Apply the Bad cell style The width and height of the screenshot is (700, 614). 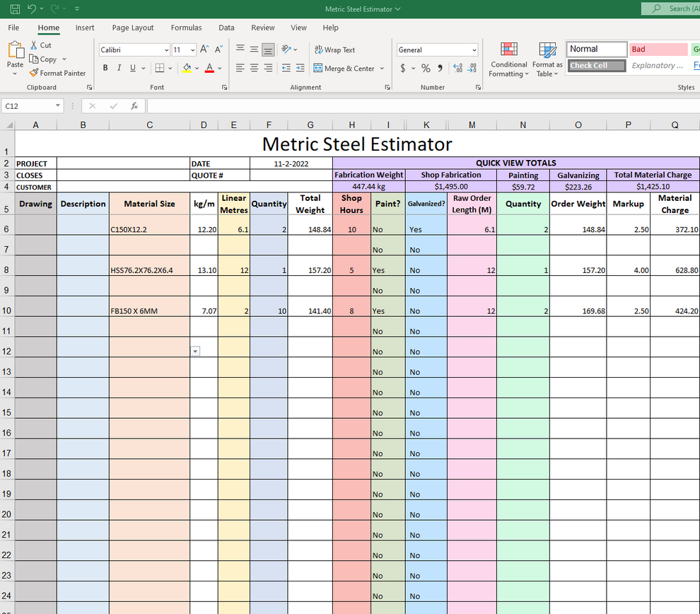pyautogui.click(x=656, y=49)
